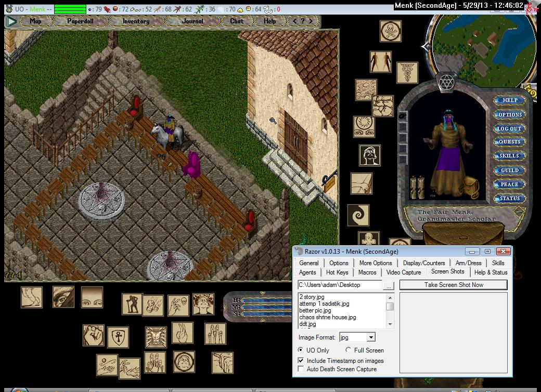The image size is (541, 392).
Task: Click the screenshot list scroll down arrow
Action: click(x=390, y=324)
